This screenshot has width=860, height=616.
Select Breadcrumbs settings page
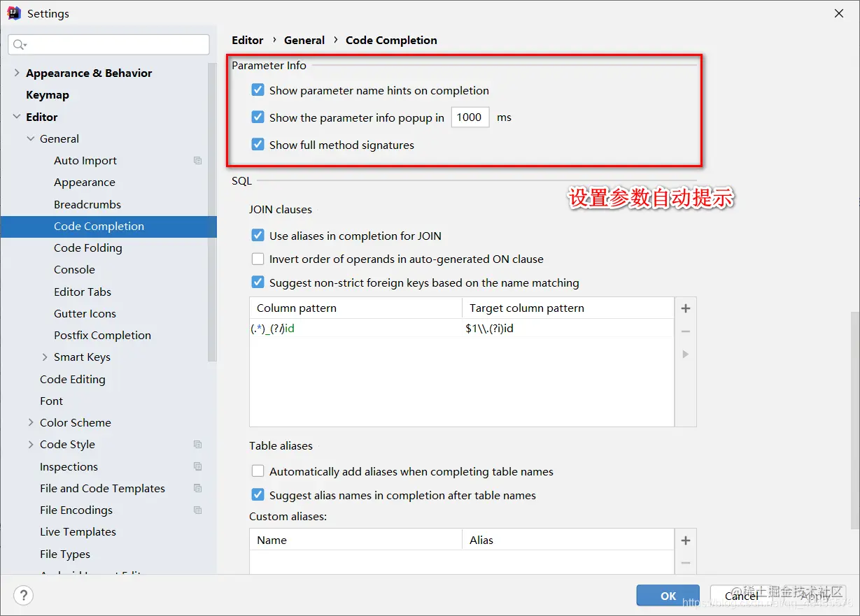point(87,204)
